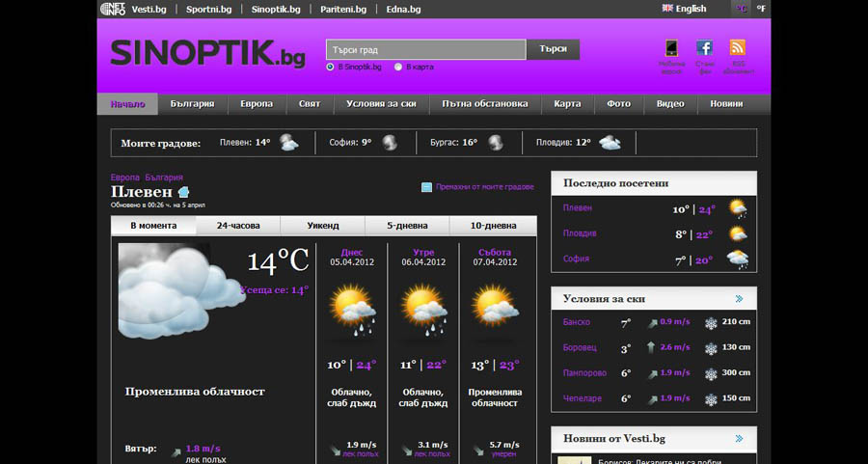Click the Утре forecast weather icon
The height and width of the screenshot is (464, 868).
pos(423,310)
